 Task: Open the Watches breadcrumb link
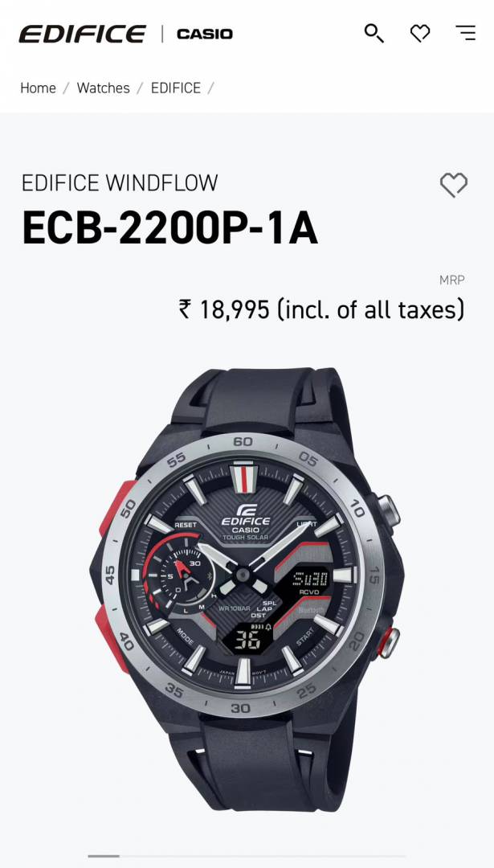104,88
